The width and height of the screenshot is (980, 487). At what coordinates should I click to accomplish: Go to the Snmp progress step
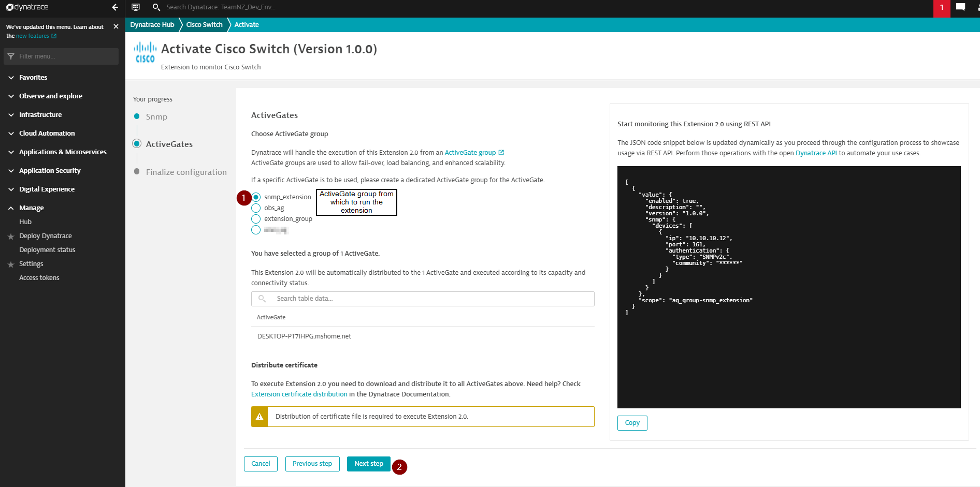[x=156, y=117]
